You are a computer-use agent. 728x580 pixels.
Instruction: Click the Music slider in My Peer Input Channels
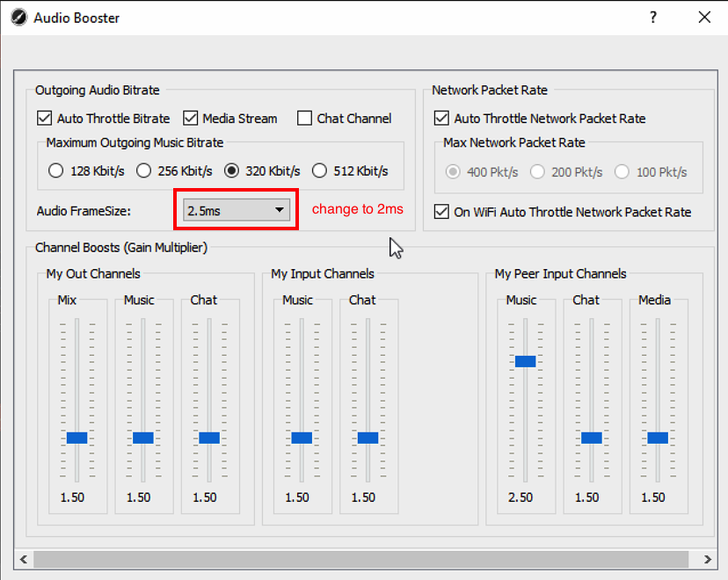pos(525,360)
